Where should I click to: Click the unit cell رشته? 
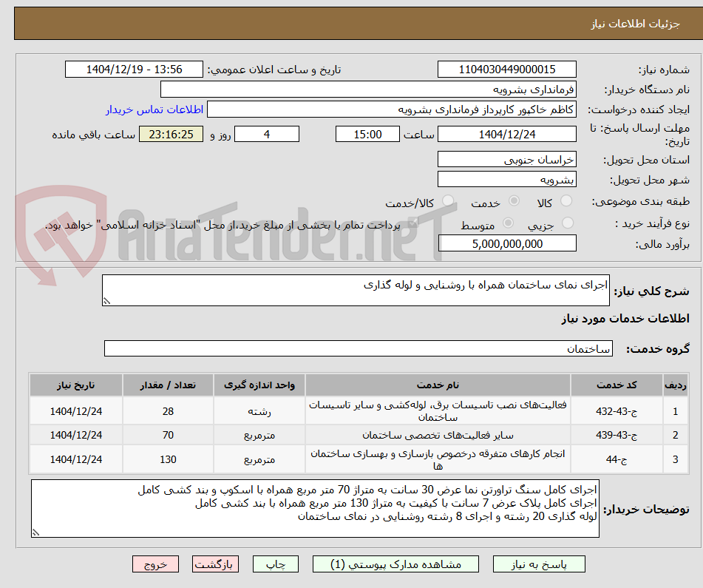259,411
